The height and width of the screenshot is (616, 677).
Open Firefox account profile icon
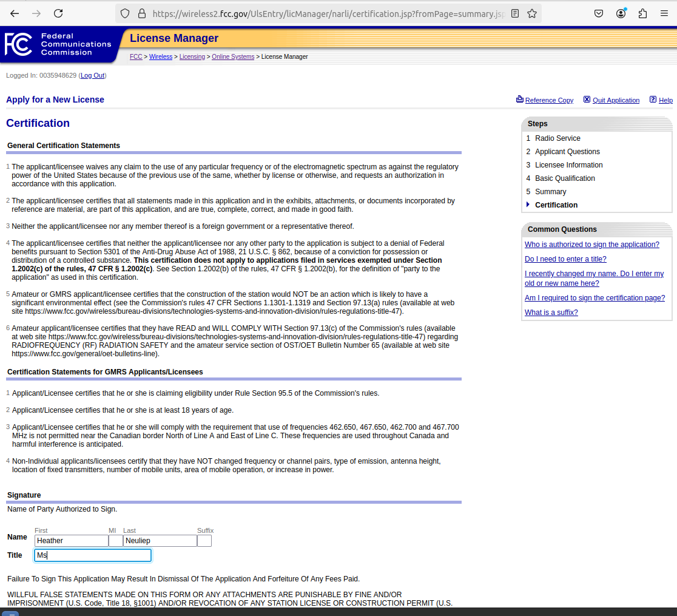(x=621, y=13)
